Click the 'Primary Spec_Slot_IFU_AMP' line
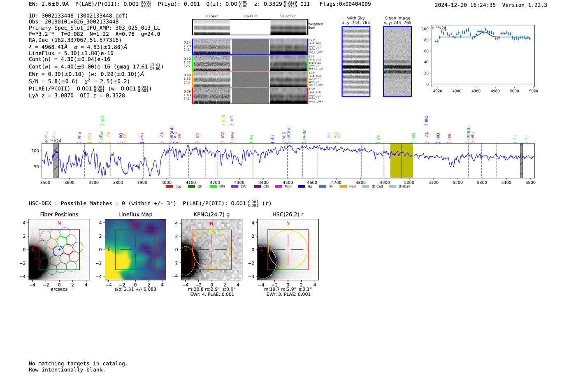The height and width of the screenshot is (392, 576). pos(94,28)
